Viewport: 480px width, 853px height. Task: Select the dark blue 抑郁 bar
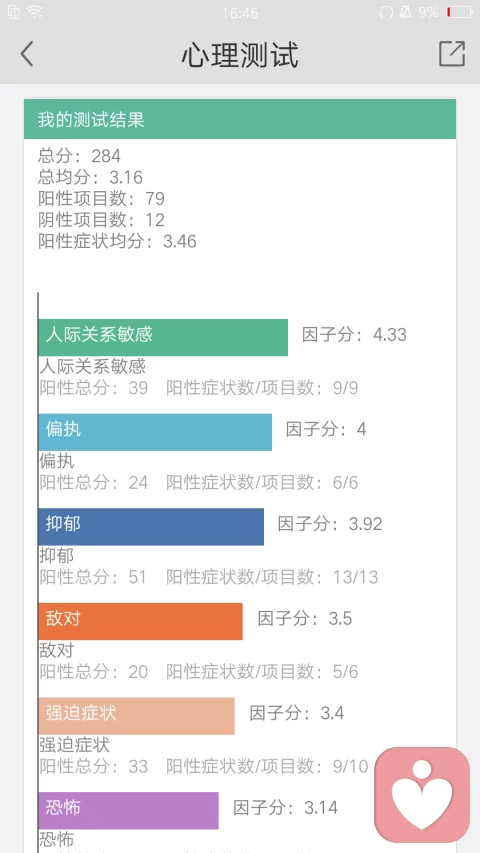click(151, 527)
